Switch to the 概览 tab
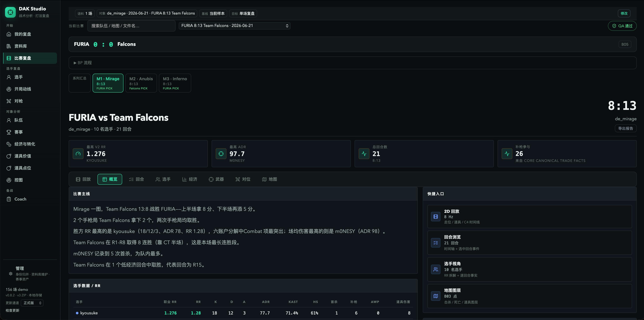Screen dimensions: 644x320 click(x=110, y=179)
